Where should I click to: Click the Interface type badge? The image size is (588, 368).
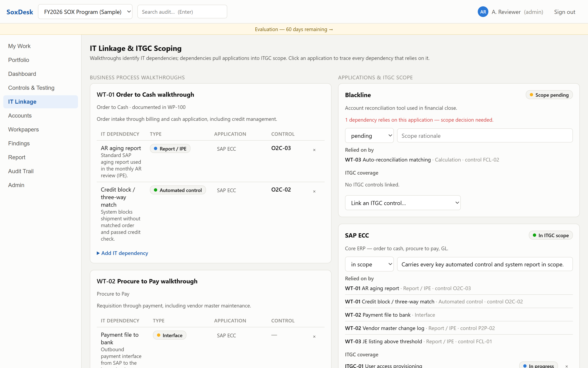click(x=170, y=335)
